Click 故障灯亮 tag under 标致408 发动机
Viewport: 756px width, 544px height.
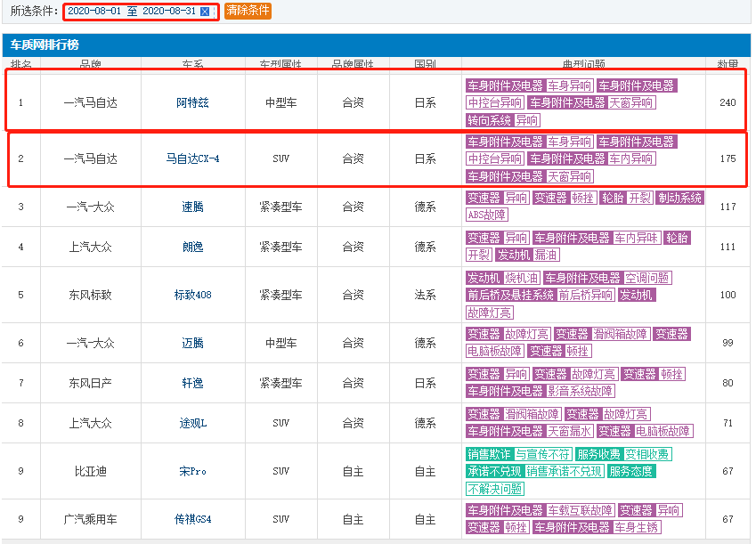pyautogui.click(x=490, y=313)
